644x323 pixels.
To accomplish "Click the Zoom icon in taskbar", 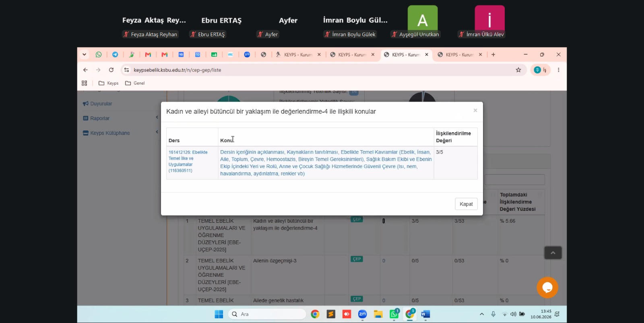I will click(x=362, y=314).
